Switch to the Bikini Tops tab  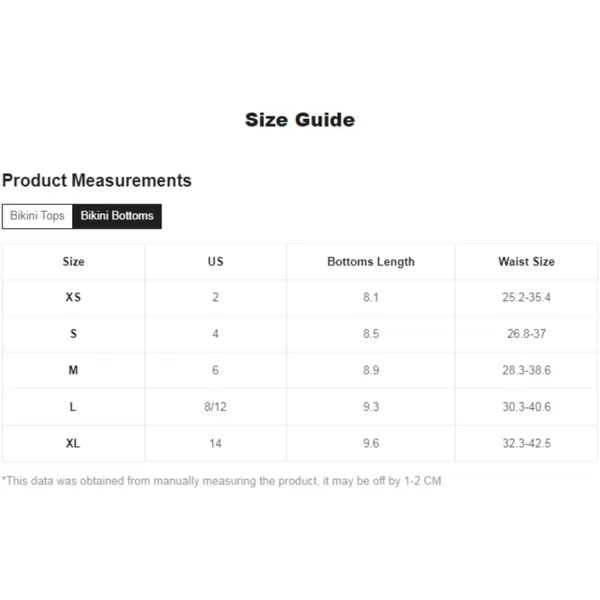(37, 216)
